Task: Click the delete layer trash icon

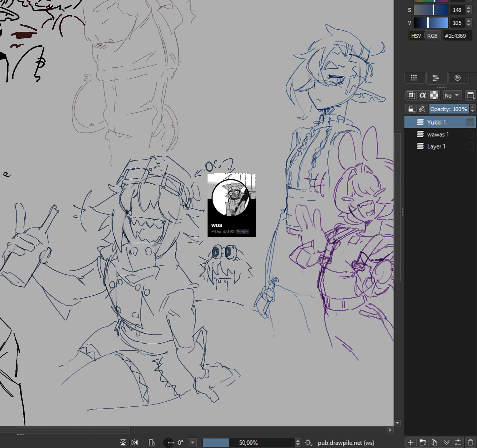Action: pos(471,443)
